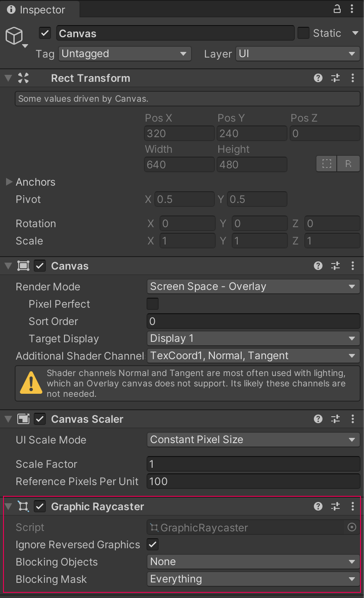Screen dimensions: 364x598
Task: Open Canvas Scaler more options menu
Action: coord(353,419)
